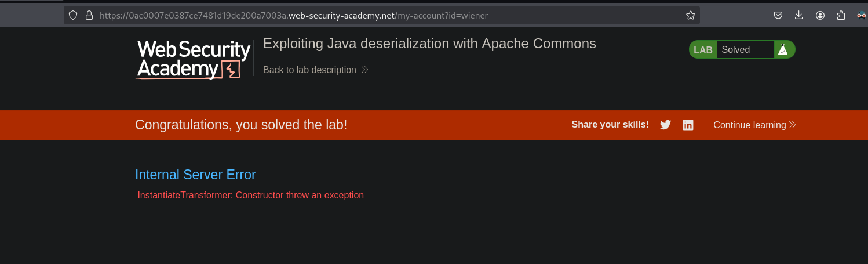Open the Firefox account icon

[820, 16]
